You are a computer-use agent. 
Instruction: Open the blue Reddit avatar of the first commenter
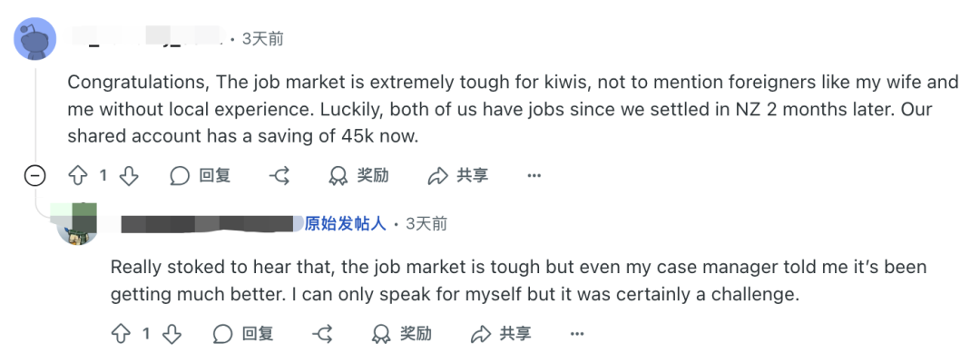click(35, 39)
